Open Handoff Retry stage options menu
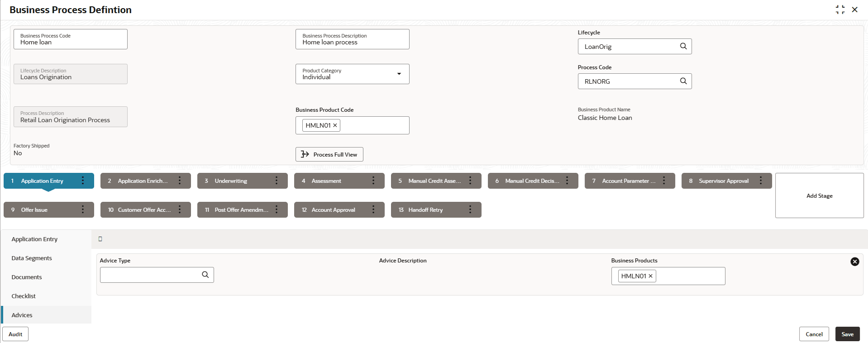 (x=470, y=210)
